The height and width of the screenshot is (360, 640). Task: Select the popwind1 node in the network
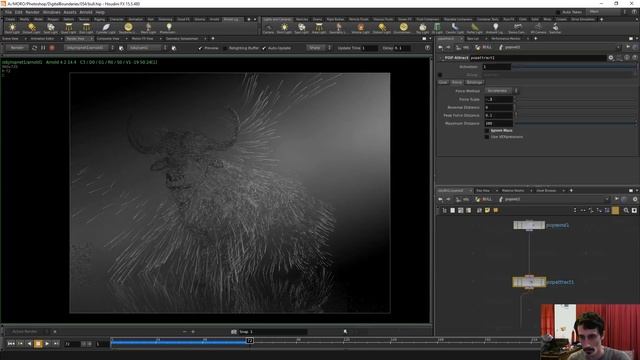point(529,225)
